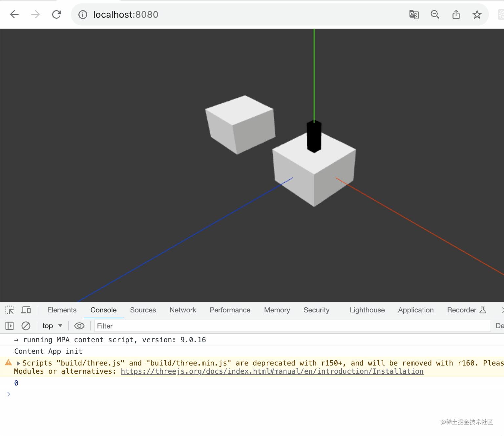Open the top frame context dropdown
This screenshot has width=504, height=436.
click(52, 326)
